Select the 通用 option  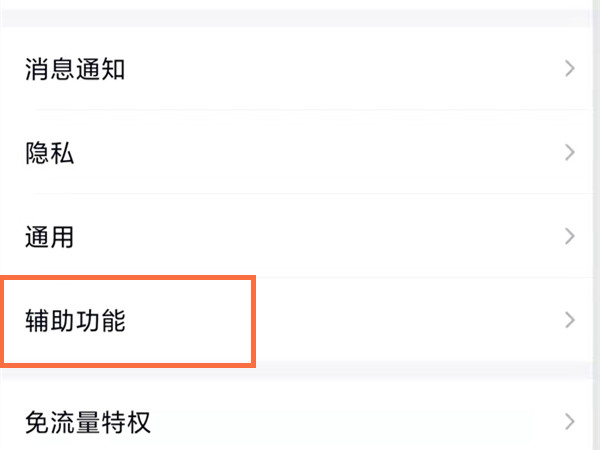point(50,237)
